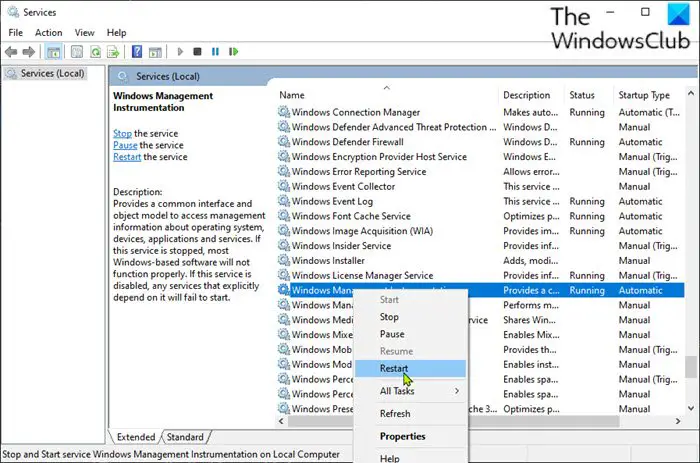
Task: Toggle Show/Hide Console Tree toolbar icon
Action: click(x=54, y=52)
